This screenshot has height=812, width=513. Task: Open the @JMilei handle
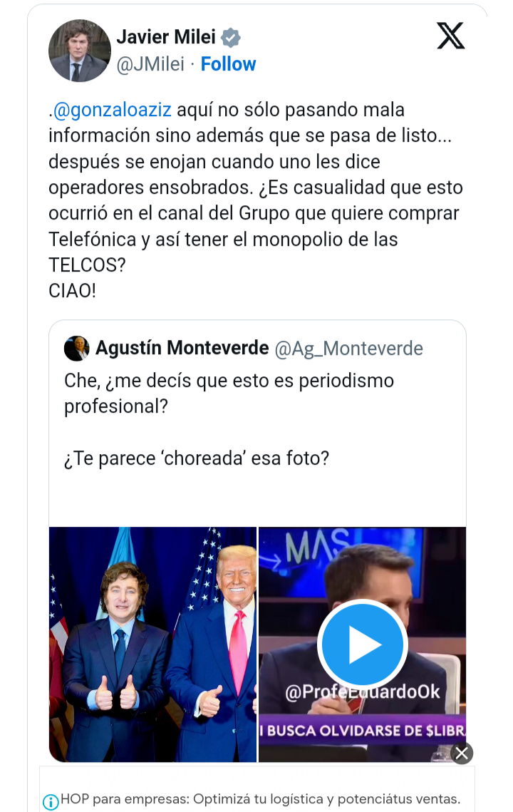pyautogui.click(x=150, y=64)
